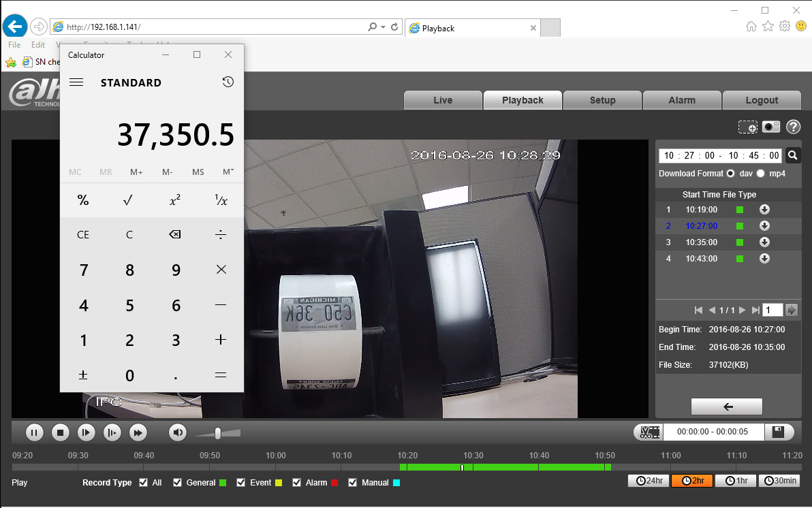The height and width of the screenshot is (508, 812).
Task: Click the Logout tab
Action: pos(762,100)
